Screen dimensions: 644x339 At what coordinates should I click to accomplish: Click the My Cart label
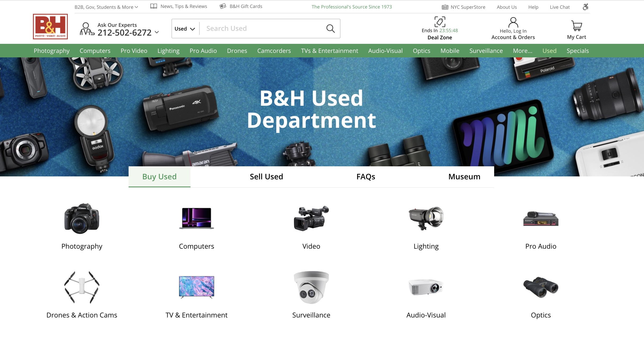[577, 37]
